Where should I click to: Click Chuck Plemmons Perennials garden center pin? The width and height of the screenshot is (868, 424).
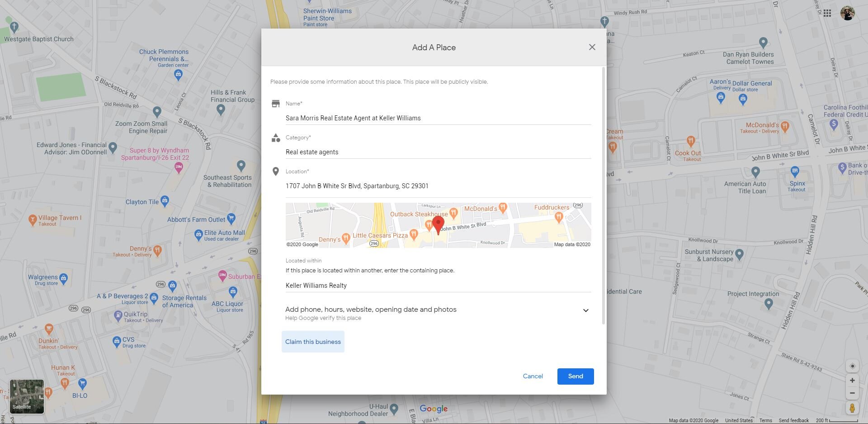178,76
